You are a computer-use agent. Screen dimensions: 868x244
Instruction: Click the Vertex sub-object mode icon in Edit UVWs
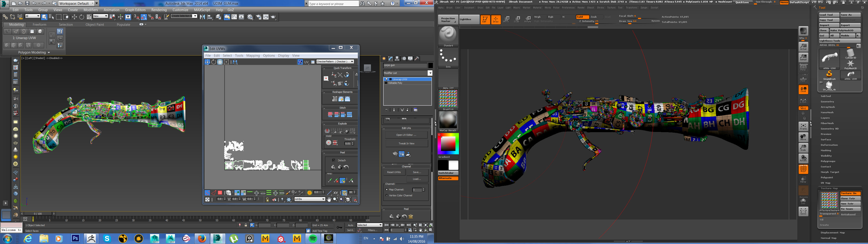(x=207, y=193)
